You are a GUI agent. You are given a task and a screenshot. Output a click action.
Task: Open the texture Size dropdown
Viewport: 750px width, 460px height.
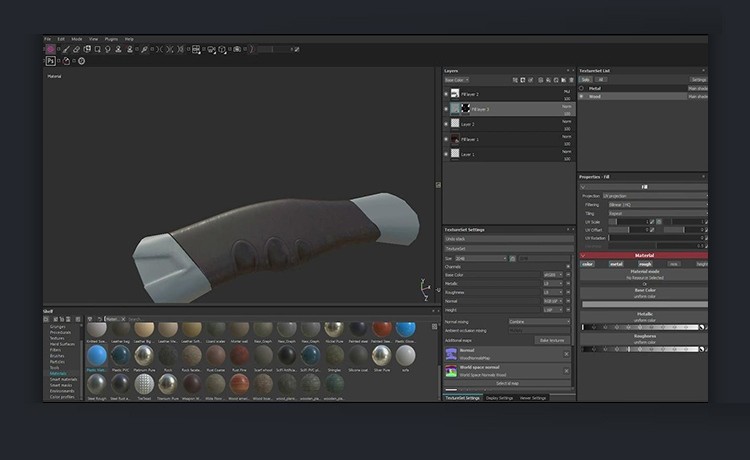point(480,258)
